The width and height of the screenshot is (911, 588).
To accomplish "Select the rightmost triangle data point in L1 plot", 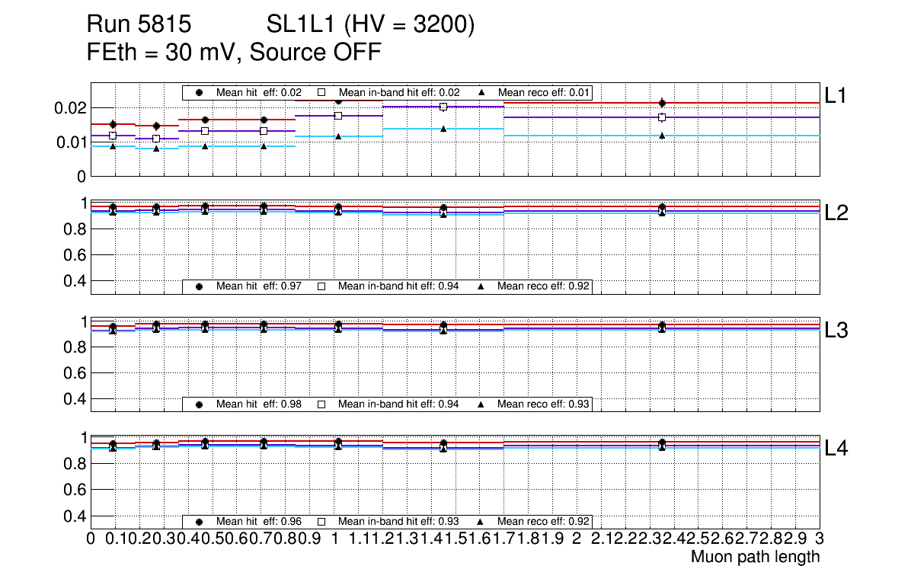I will (x=662, y=136).
